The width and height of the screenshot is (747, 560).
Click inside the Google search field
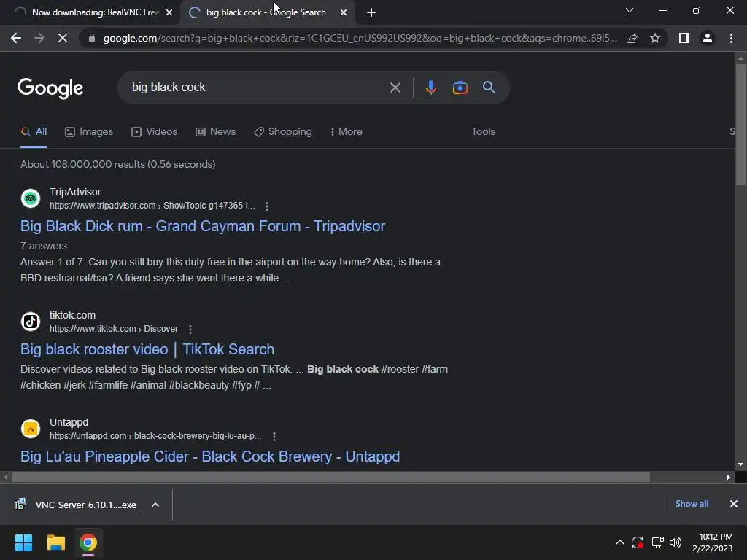(x=258, y=87)
